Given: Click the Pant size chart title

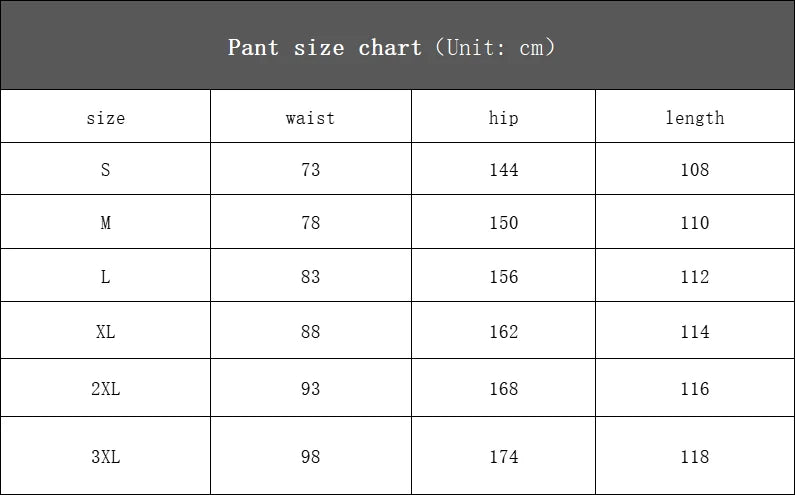Looking at the screenshot, I should tap(391, 47).
